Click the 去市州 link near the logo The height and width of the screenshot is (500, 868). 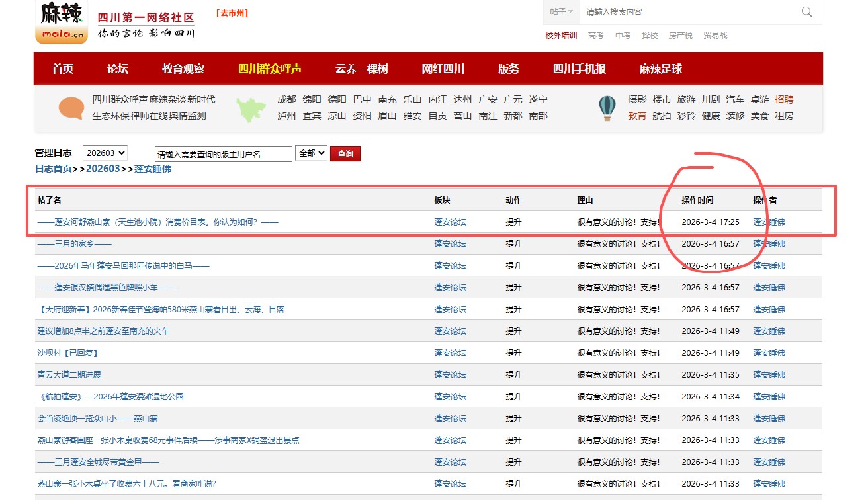232,13
